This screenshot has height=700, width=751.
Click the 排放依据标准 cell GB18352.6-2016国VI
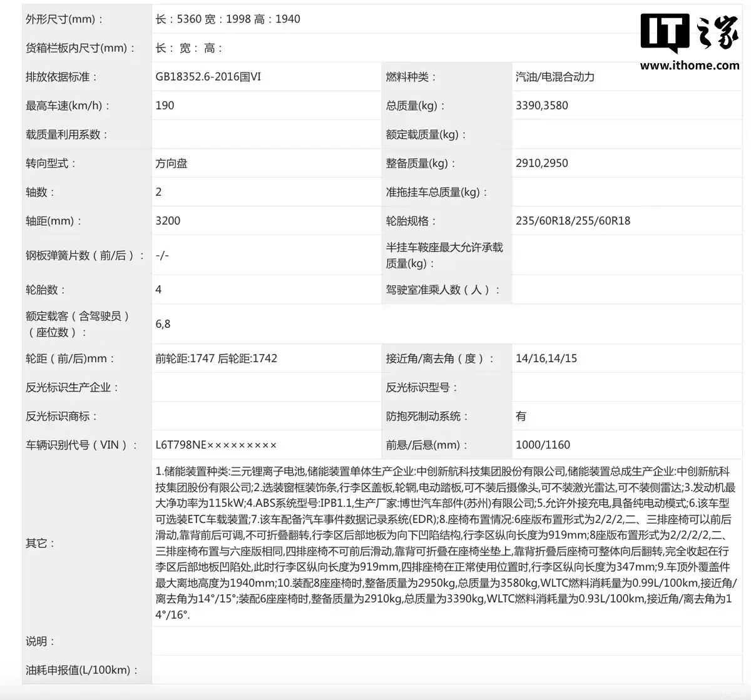[209, 76]
